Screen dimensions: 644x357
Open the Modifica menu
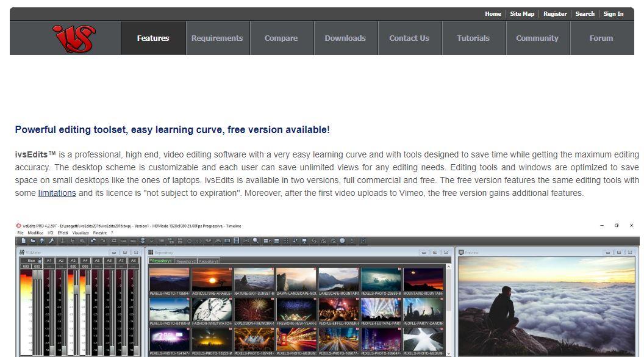tap(35, 233)
